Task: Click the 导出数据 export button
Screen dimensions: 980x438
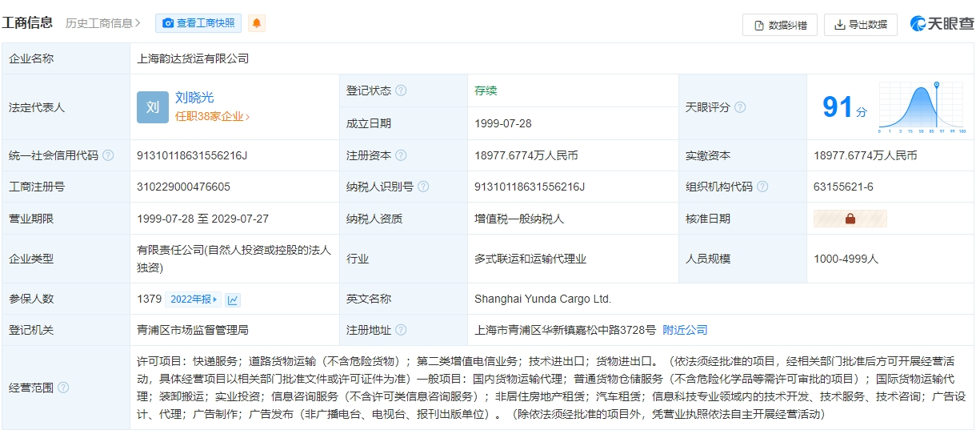Action: pyautogui.click(x=861, y=25)
